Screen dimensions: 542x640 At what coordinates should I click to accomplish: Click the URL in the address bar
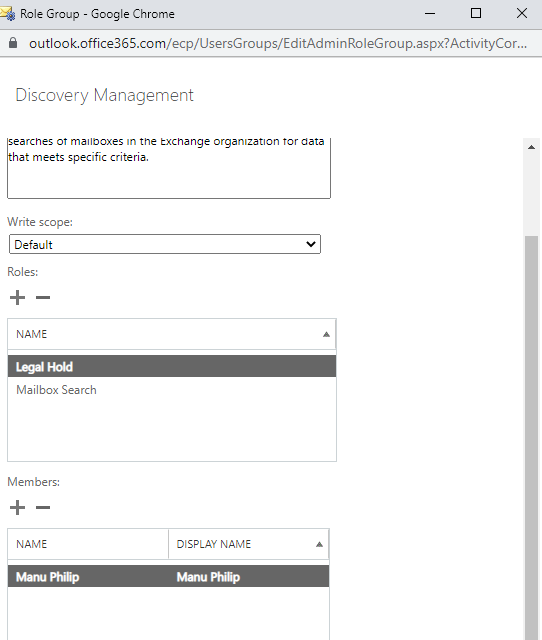pyautogui.click(x=278, y=43)
